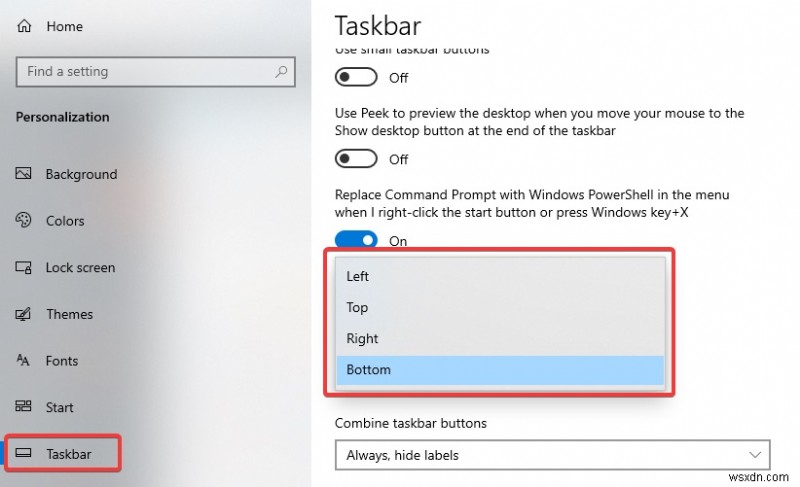Click the Themes icon
Screen dimensions: 800x487
click(x=25, y=314)
